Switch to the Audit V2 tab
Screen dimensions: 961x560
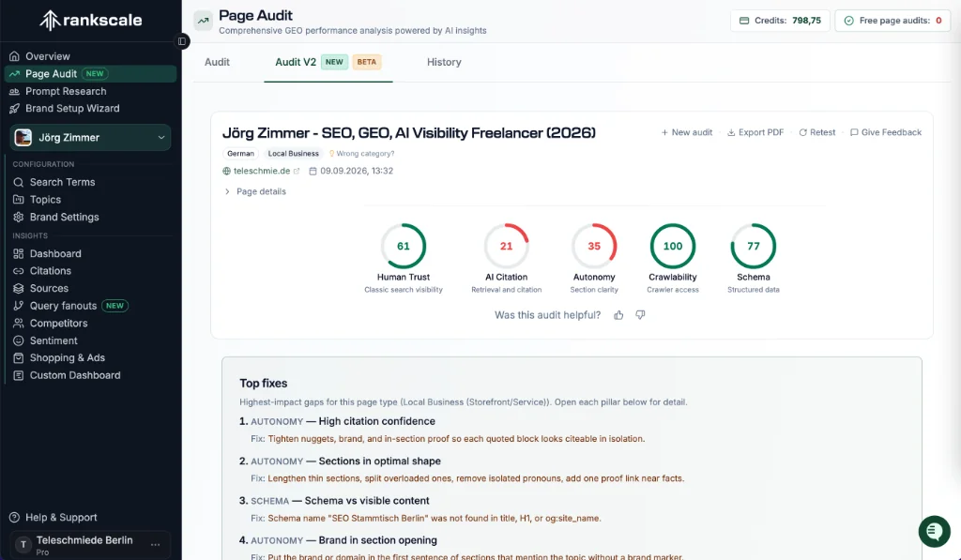click(328, 62)
